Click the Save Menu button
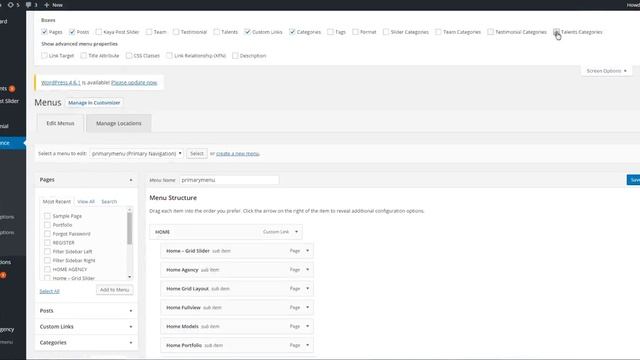The width and height of the screenshot is (640, 360). 633,180
